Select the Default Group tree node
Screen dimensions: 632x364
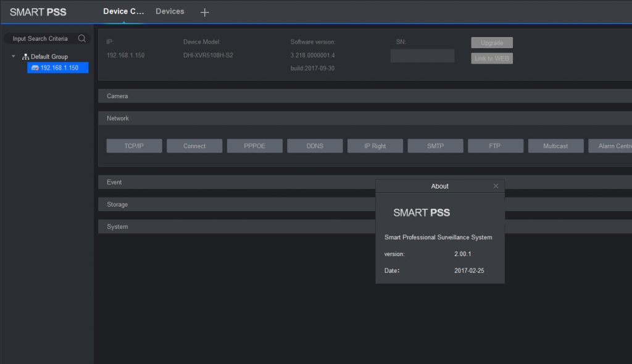click(49, 56)
